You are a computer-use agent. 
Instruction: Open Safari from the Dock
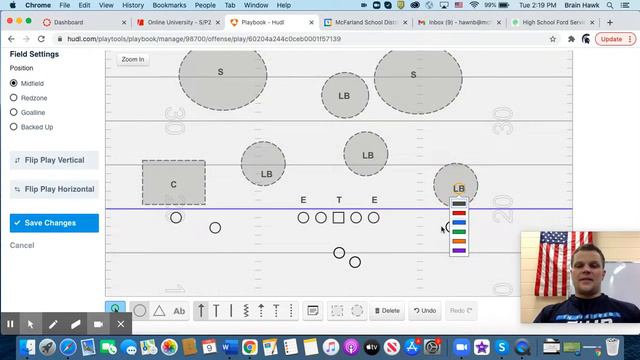[68, 347]
